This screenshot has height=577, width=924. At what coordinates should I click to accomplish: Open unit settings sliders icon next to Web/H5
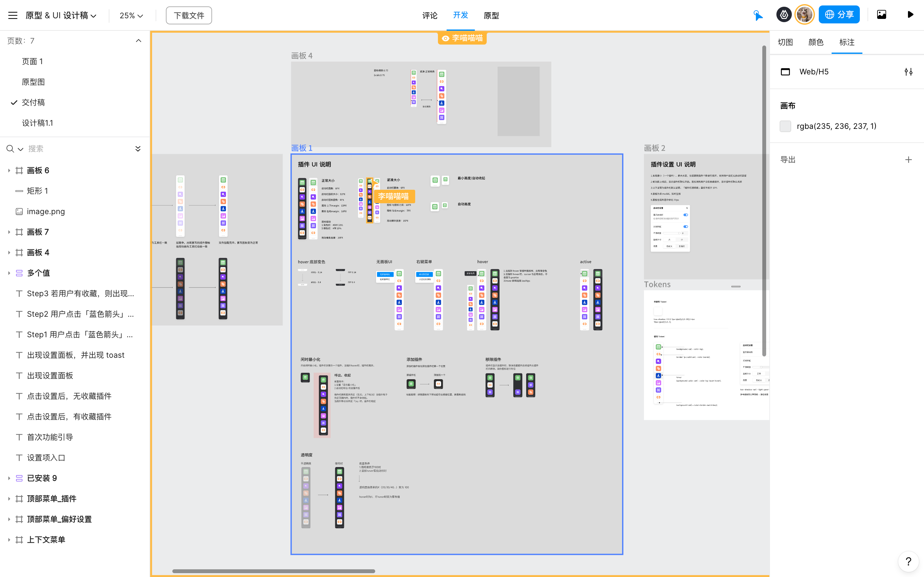[908, 72]
